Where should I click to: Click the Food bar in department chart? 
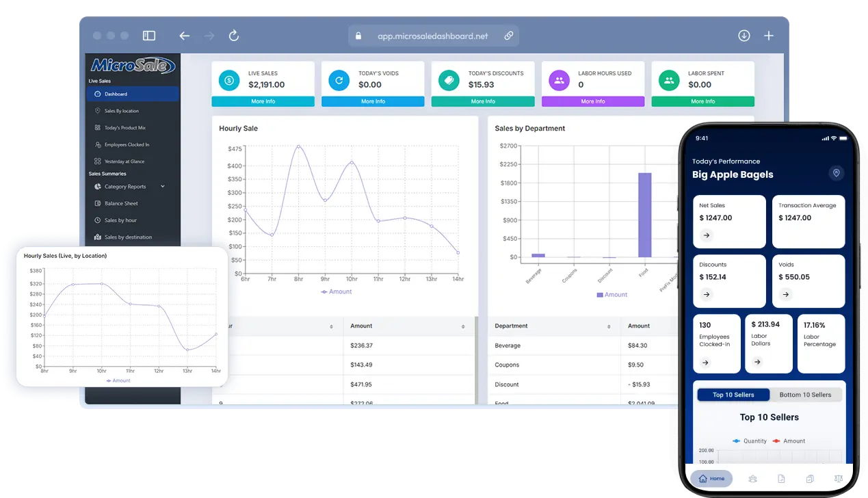click(x=644, y=214)
